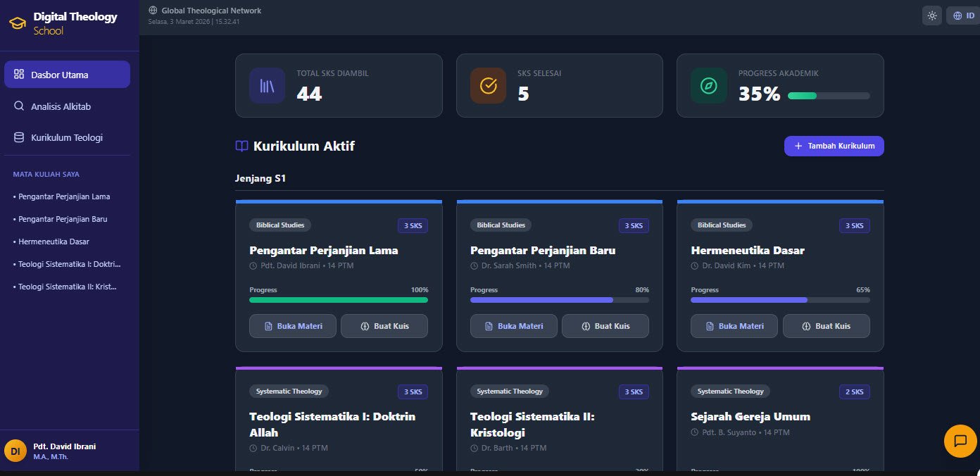Click the Systematic Theology tag on Sejarah Gereja Umum
Image resolution: width=980 pixels, height=476 pixels.
click(731, 391)
